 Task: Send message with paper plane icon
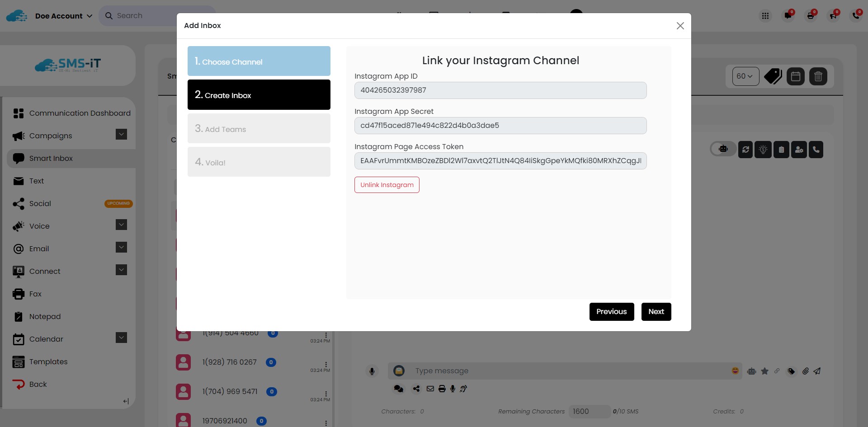pos(817,371)
